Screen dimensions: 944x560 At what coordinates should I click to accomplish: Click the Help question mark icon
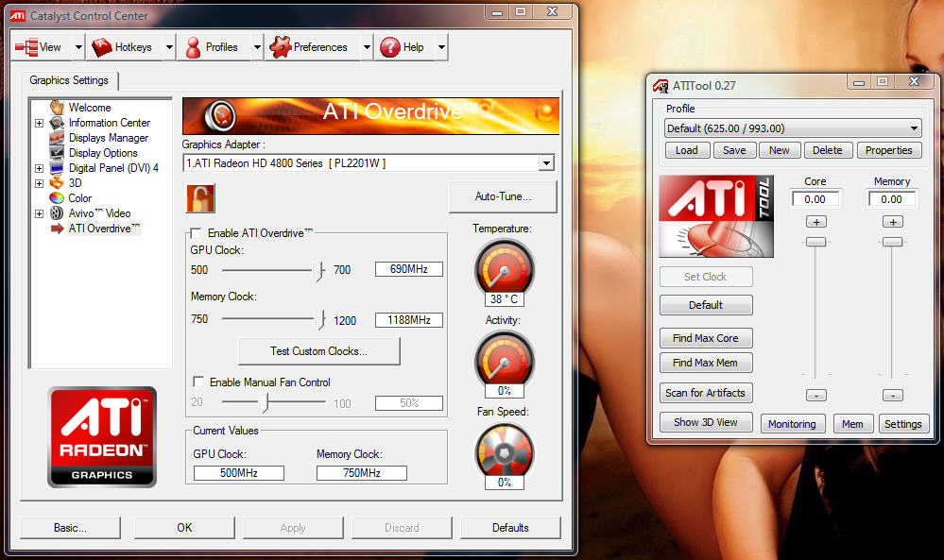[390, 47]
